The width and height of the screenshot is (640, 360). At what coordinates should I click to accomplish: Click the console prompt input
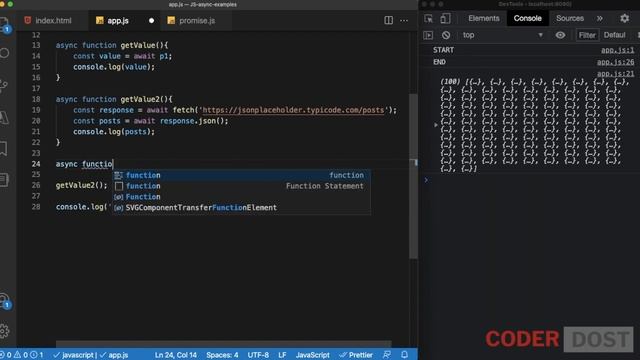533,180
